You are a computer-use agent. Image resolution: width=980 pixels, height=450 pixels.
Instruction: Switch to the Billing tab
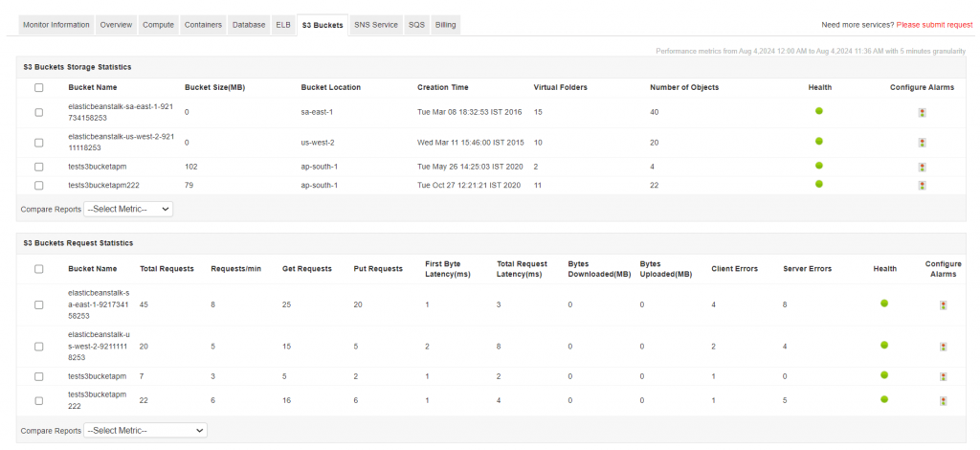(445, 24)
